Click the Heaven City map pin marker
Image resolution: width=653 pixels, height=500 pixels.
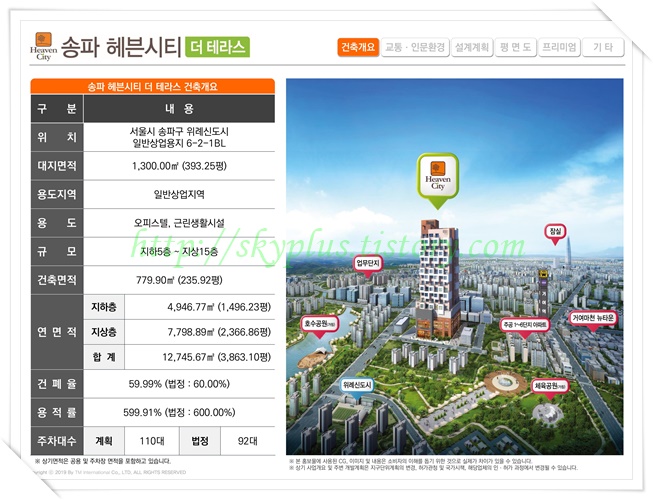click(x=438, y=180)
